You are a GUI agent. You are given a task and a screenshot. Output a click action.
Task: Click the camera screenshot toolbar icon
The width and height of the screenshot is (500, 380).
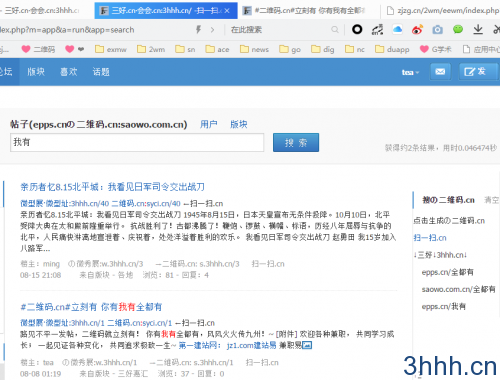pyautogui.click(x=437, y=30)
